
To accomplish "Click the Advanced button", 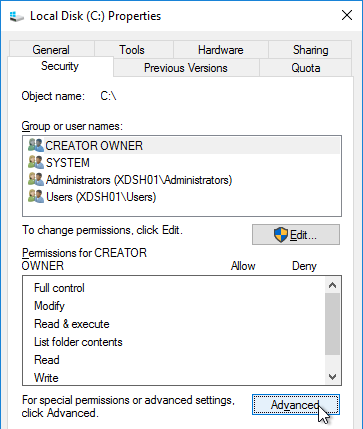I will pos(296,405).
